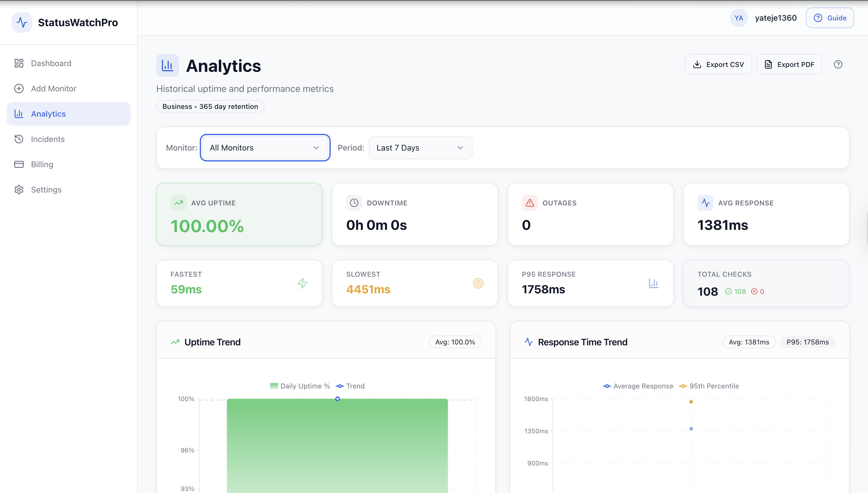The image size is (868, 493).
Task: Click the Slowest target icon
Action: tap(478, 283)
